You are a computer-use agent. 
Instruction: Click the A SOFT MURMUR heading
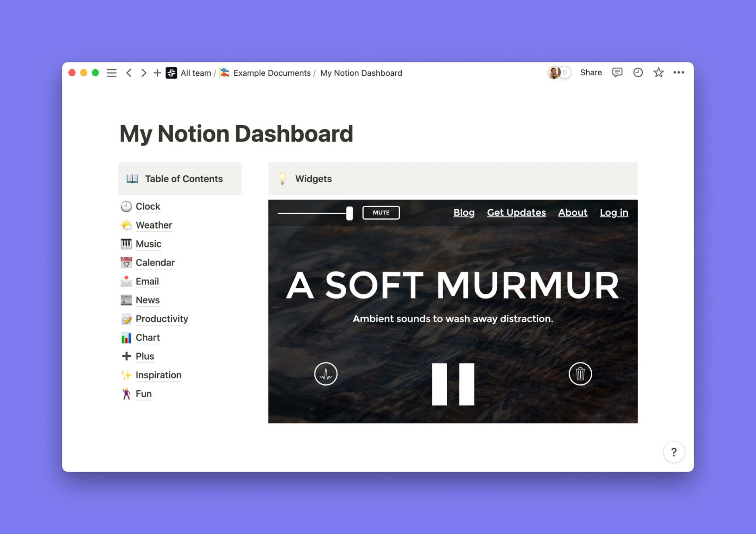(453, 285)
